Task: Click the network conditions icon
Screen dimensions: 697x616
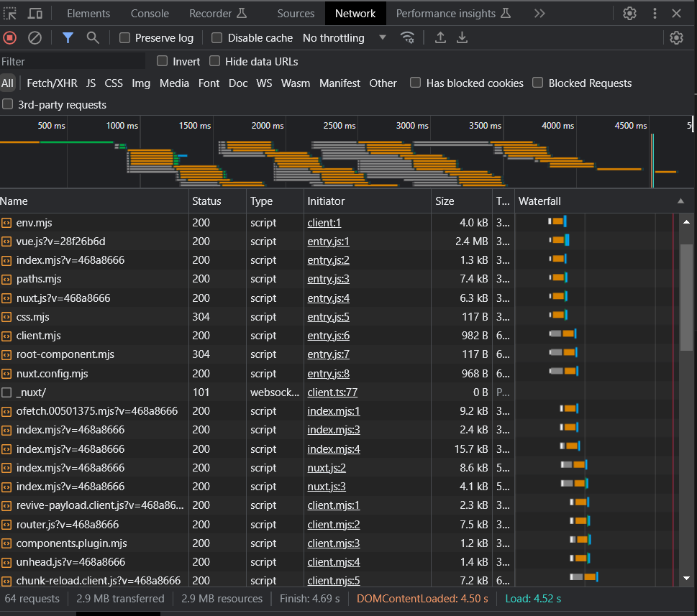Action: 408,37
